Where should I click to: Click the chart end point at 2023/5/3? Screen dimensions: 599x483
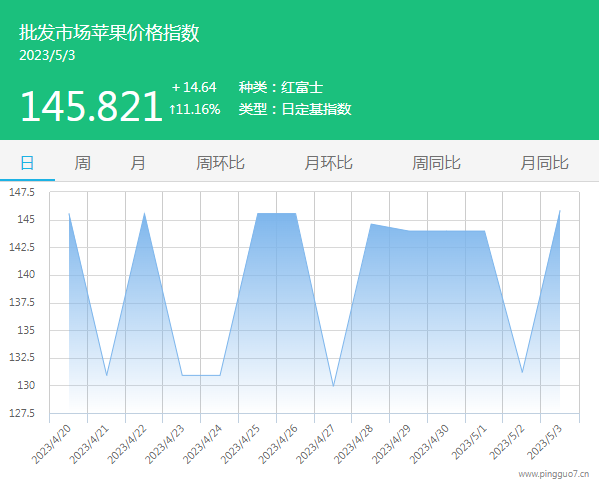pyautogui.click(x=560, y=211)
